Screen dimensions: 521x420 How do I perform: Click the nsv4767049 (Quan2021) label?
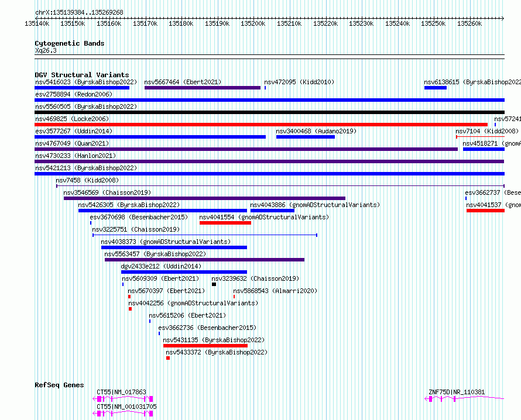click(x=72, y=143)
